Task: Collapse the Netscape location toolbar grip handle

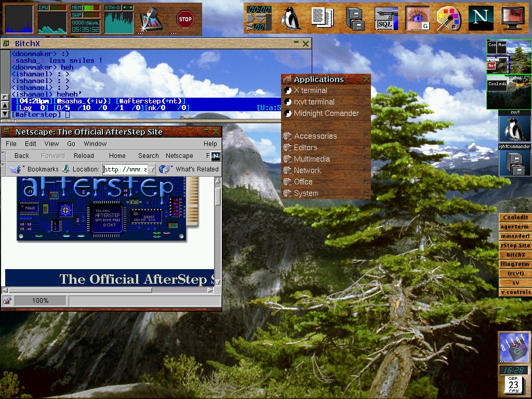Action: click(4, 169)
